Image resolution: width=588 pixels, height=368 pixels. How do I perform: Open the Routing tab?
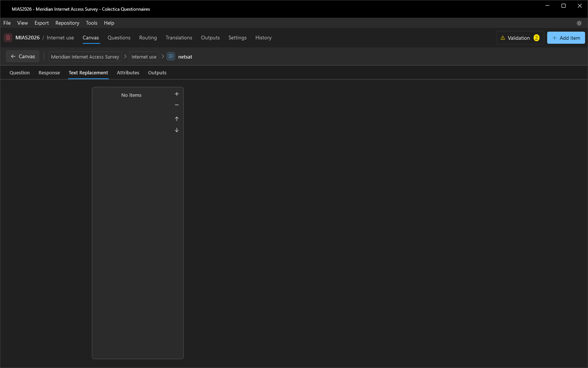coord(148,38)
